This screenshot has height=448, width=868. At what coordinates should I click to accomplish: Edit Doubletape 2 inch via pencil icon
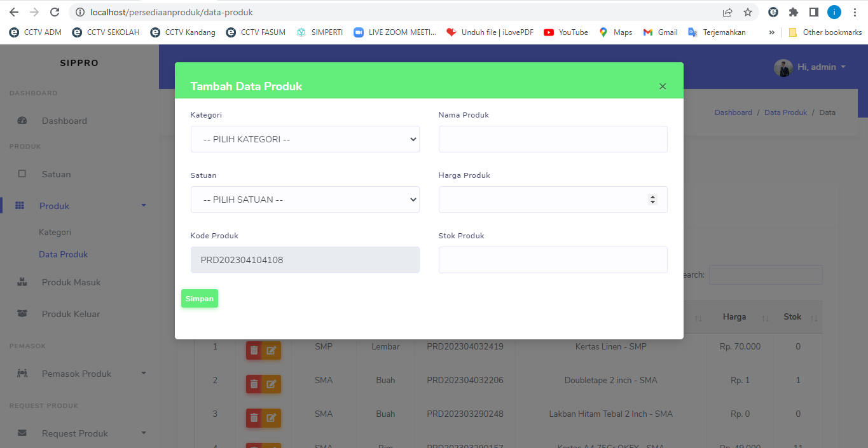click(x=270, y=384)
